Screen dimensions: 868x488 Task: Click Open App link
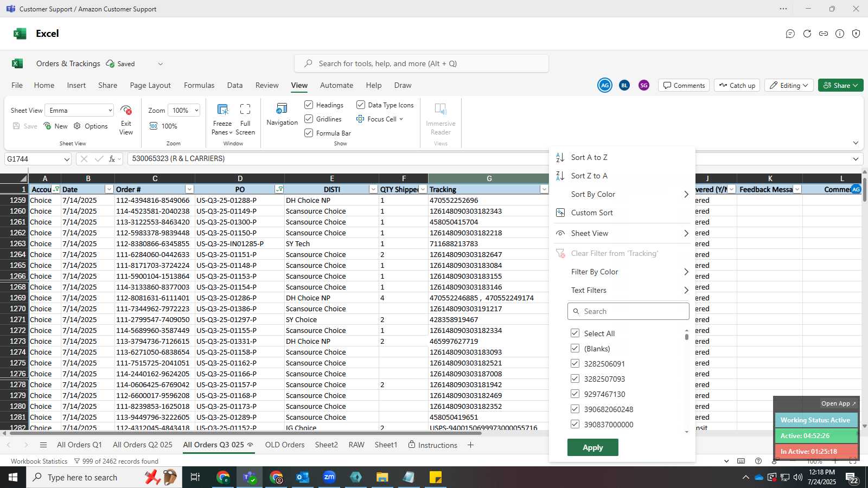[x=838, y=403]
